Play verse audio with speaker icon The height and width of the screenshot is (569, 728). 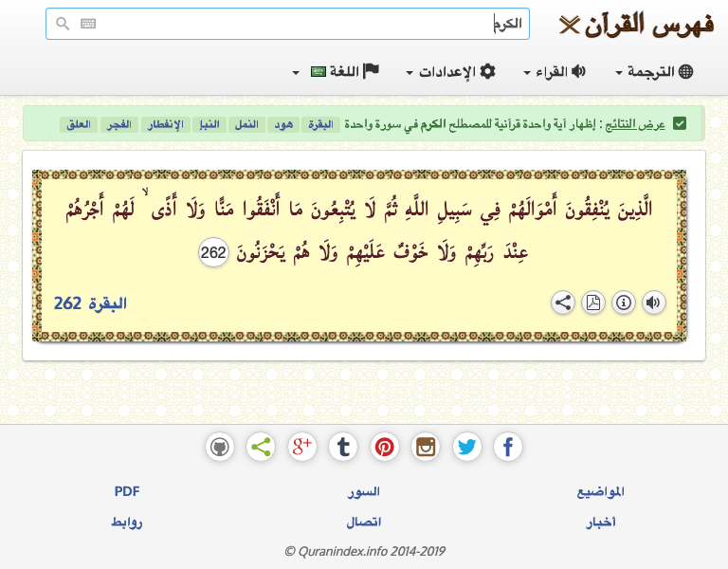click(x=654, y=303)
